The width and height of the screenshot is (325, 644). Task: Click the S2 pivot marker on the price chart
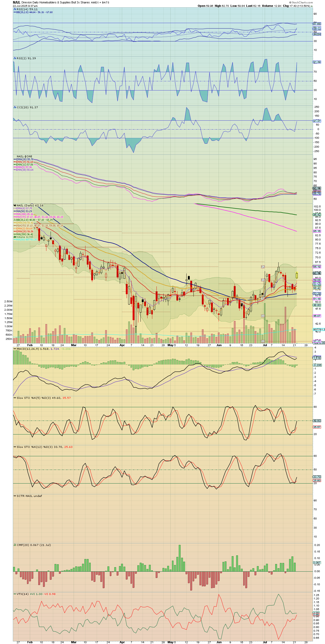263,341
